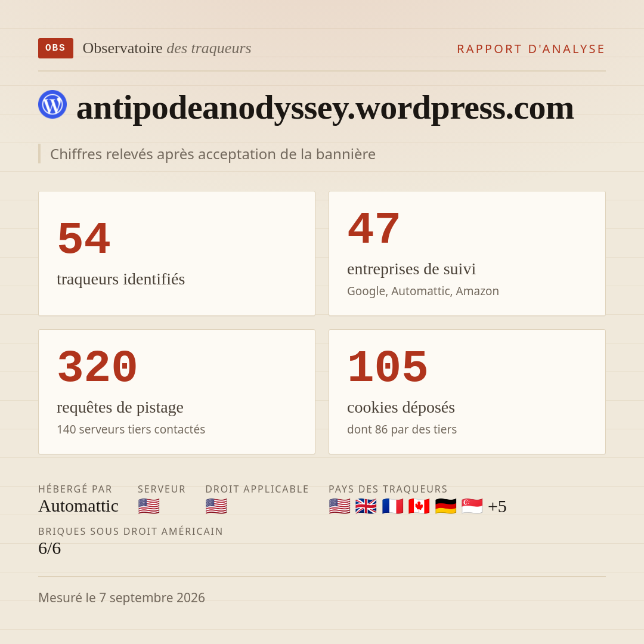Click the HÉBERGÉ PAR label
This screenshot has height=644, width=644.
tap(75, 489)
